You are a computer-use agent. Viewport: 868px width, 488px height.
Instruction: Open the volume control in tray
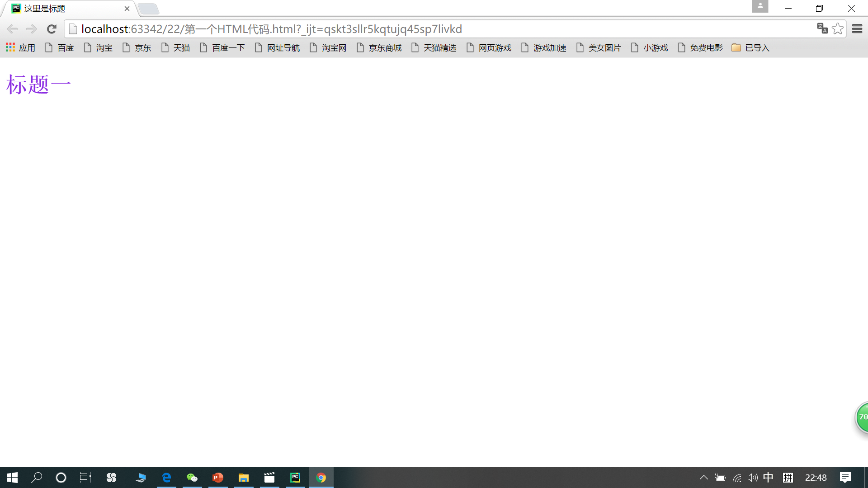click(752, 478)
